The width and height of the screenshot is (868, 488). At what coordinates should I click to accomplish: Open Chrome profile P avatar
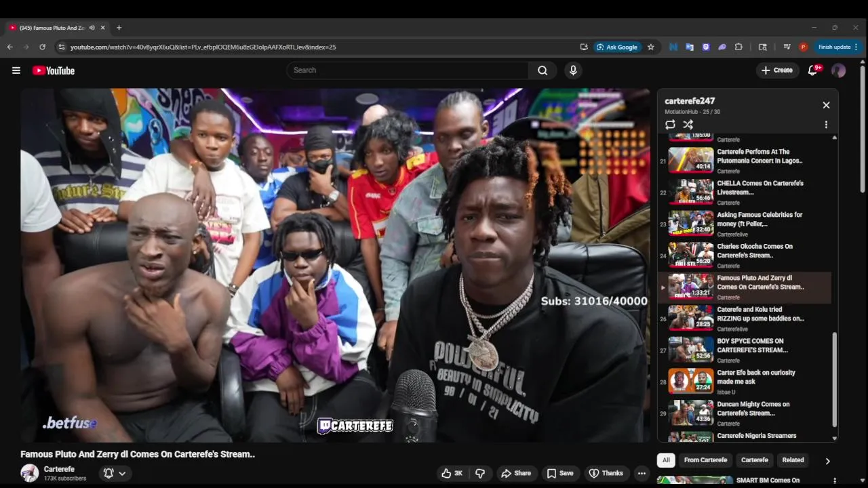[x=804, y=47]
